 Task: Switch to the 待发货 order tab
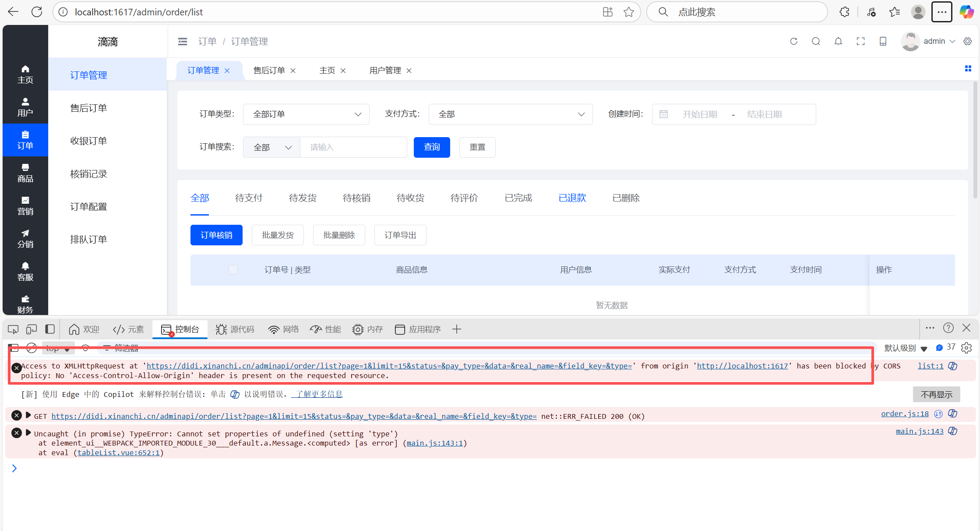click(x=303, y=198)
